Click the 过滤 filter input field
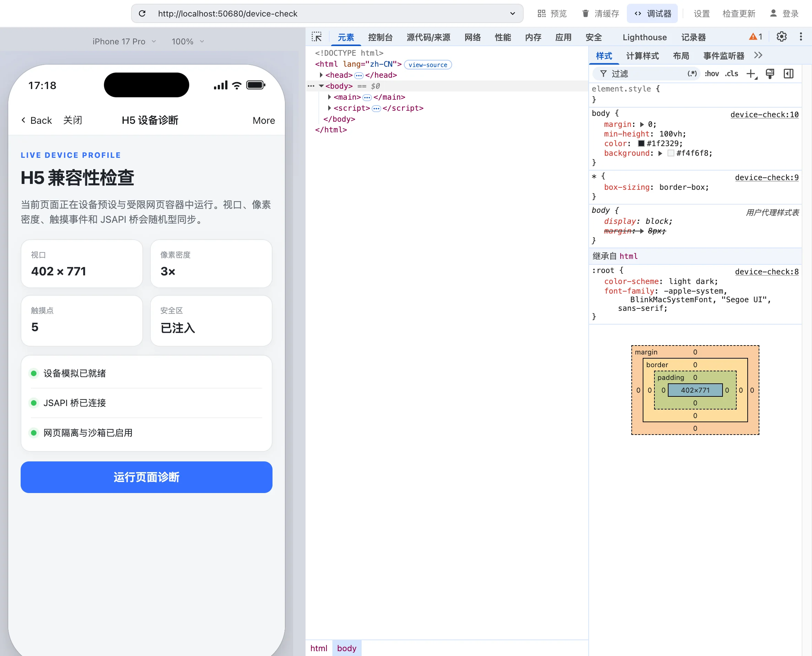Viewport: 812px width, 656px height. tap(647, 74)
